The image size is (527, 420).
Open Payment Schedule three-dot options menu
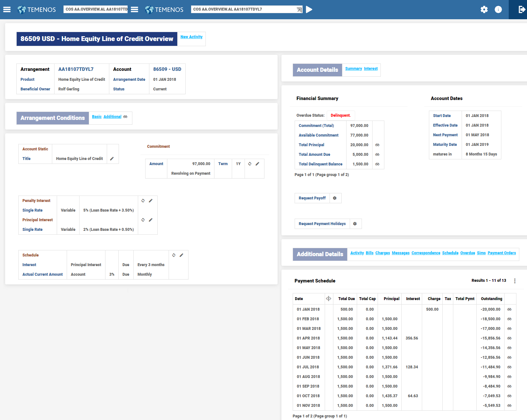(515, 281)
